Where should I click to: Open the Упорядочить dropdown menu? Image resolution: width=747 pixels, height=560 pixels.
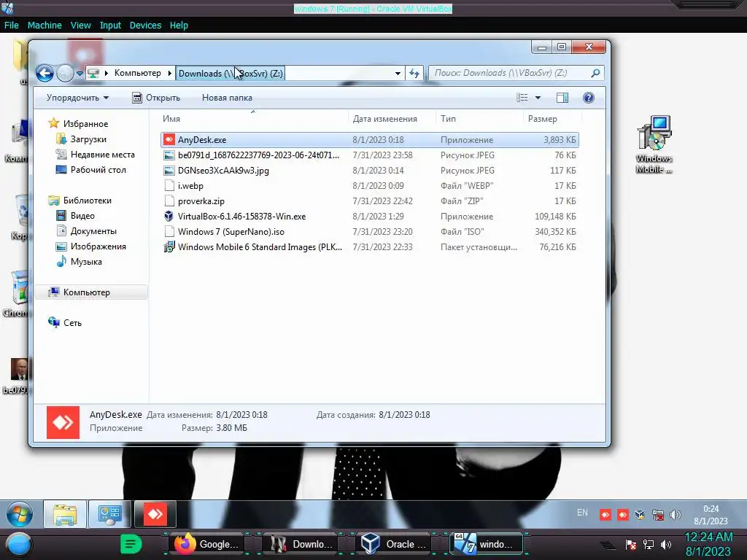[x=77, y=98]
